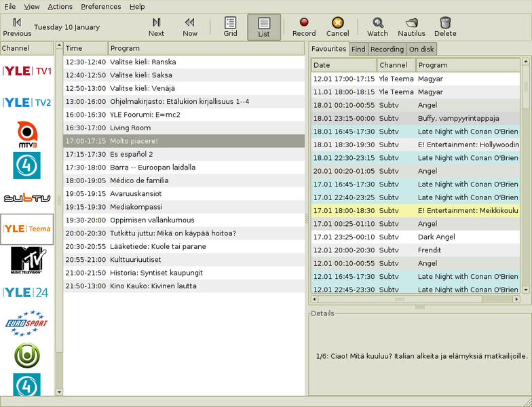532x407 pixels.
Task: Open the Actions menu
Action: click(x=60, y=7)
